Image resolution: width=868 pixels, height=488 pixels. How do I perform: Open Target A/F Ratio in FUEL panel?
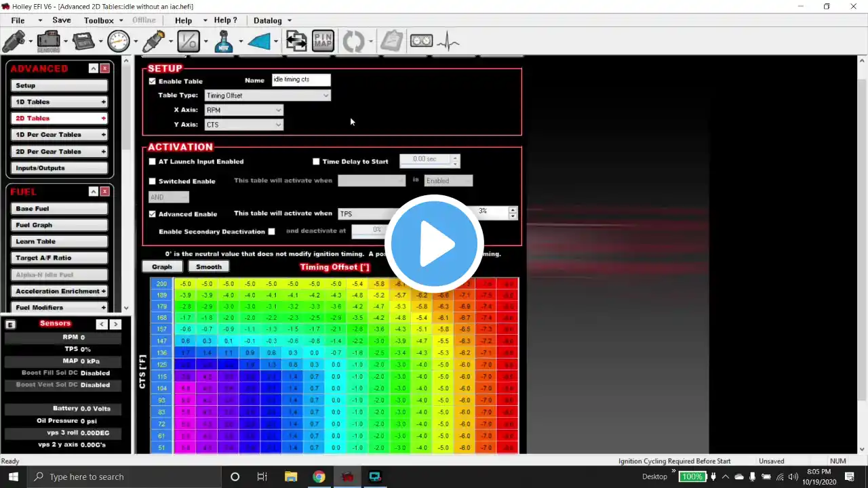[x=59, y=258]
